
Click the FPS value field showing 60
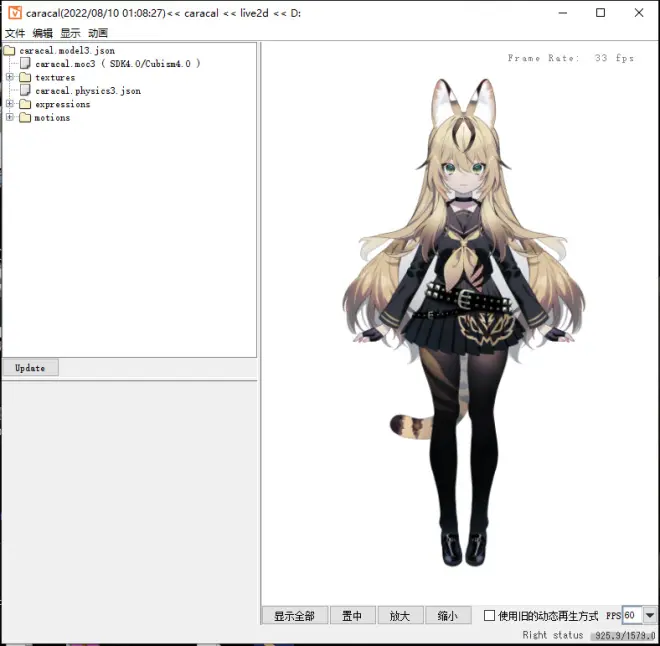point(632,615)
